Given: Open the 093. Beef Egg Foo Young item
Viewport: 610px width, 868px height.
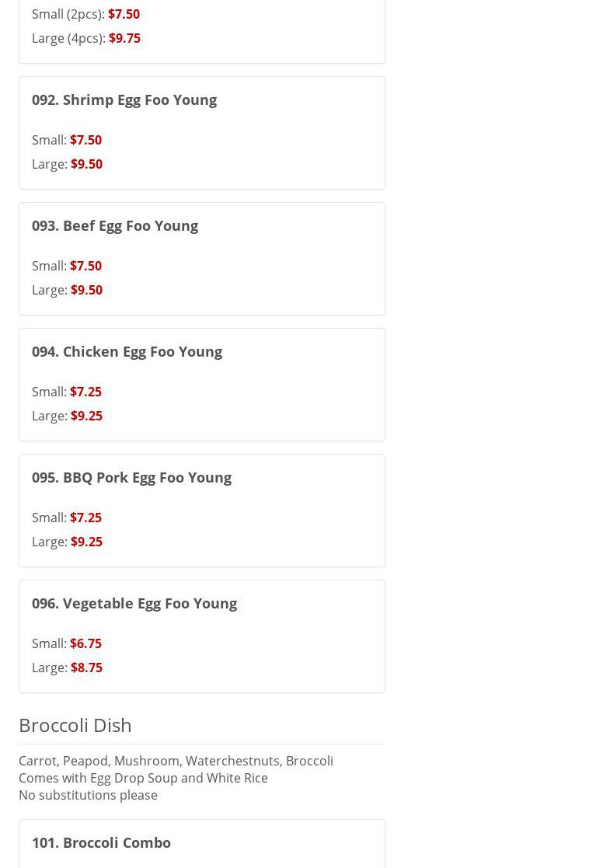Looking at the screenshot, I should click(115, 225).
